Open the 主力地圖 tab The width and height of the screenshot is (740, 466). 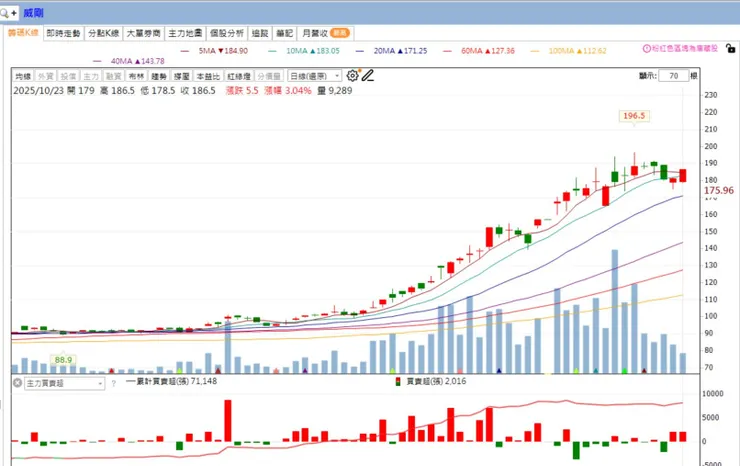pos(185,33)
